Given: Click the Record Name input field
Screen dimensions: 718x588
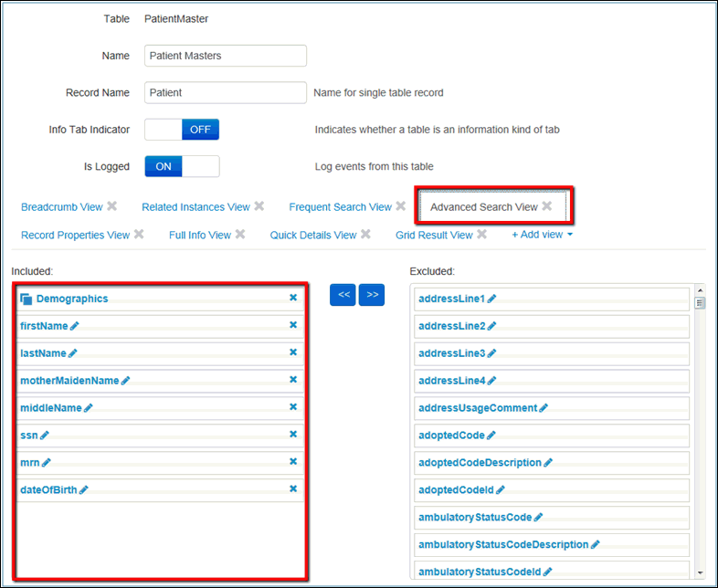Looking at the screenshot, I should [x=226, y=92].
